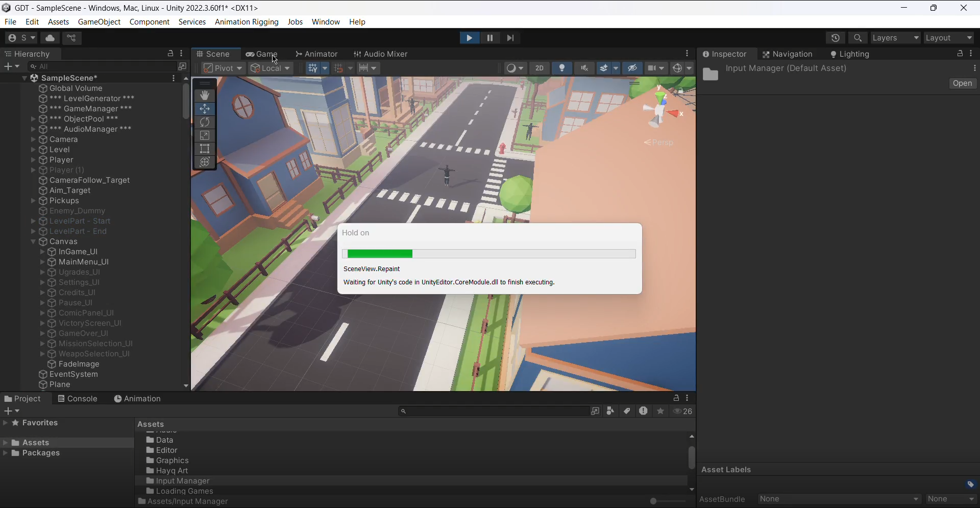
Task: Select the Rect tool
Action: click(x=205, y=149)
